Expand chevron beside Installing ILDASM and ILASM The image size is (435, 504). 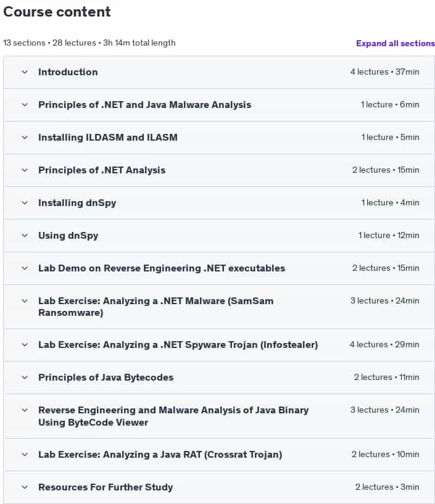pos(25,138)
